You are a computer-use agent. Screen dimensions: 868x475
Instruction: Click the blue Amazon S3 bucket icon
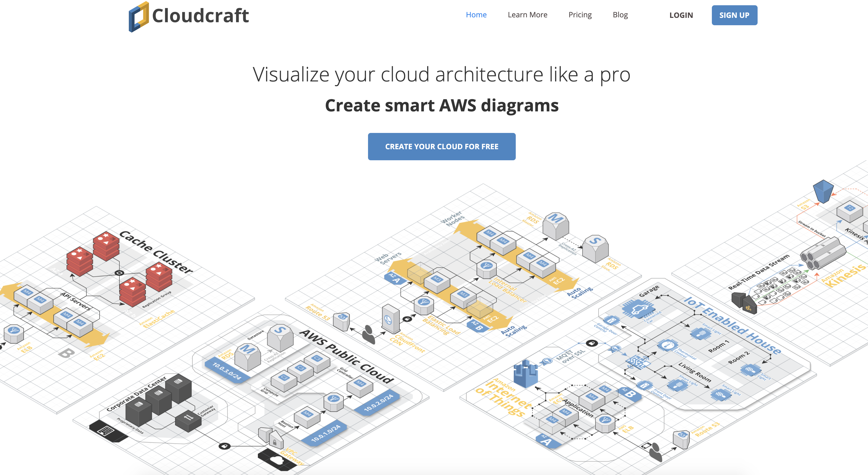coord(823,191)
